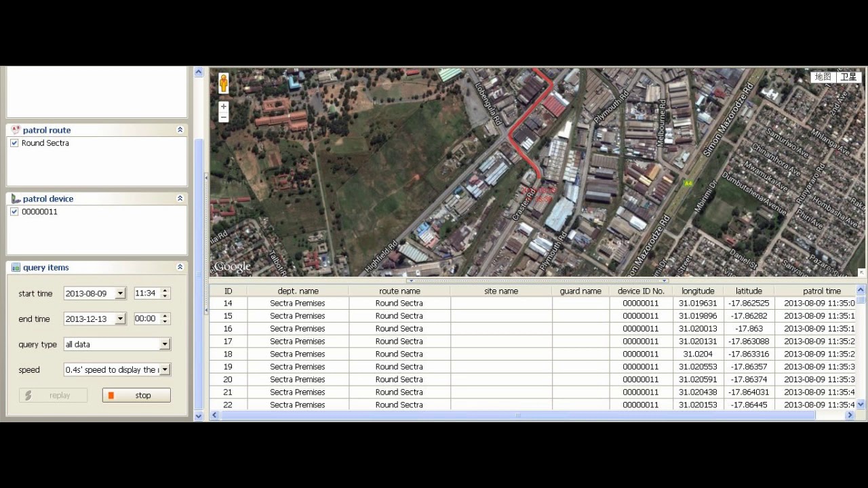Collapse the query items panel
The image size is (868, 488).
180,268
